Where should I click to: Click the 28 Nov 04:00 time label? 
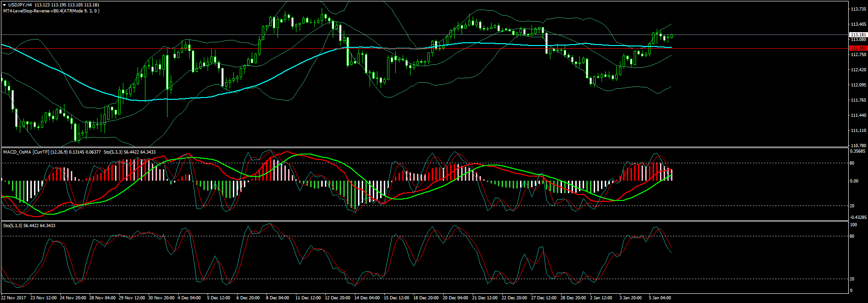pyautogui.click(x=102, y=298)
